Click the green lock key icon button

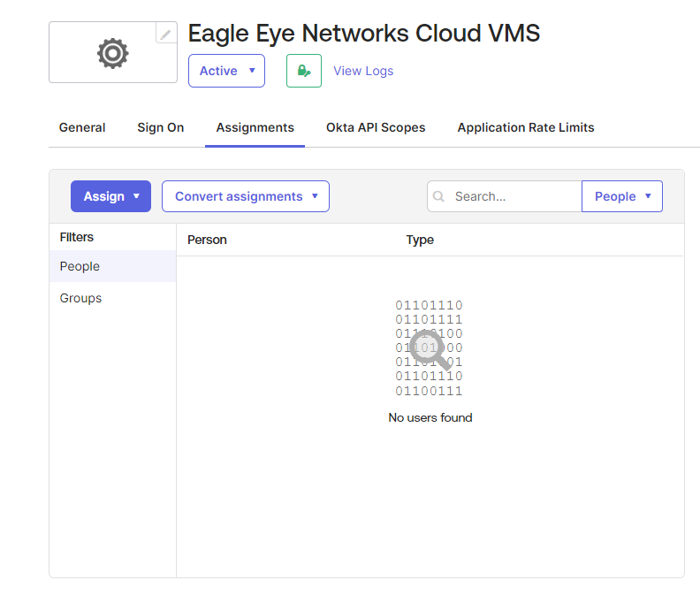tap(303, 71)
